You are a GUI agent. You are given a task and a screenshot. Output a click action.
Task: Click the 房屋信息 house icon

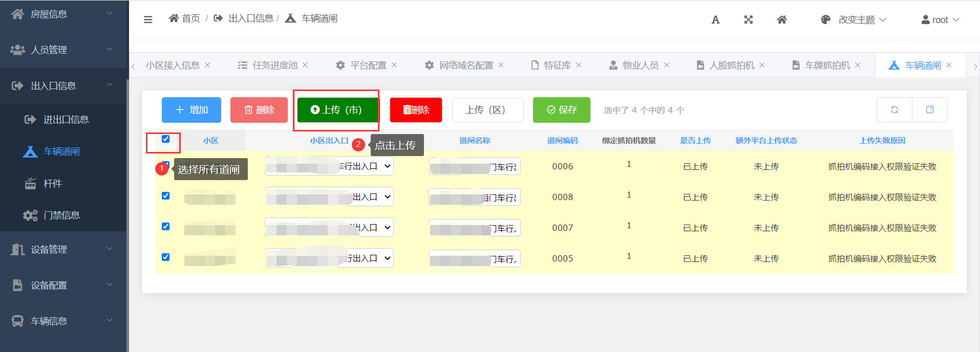(17, 14)
